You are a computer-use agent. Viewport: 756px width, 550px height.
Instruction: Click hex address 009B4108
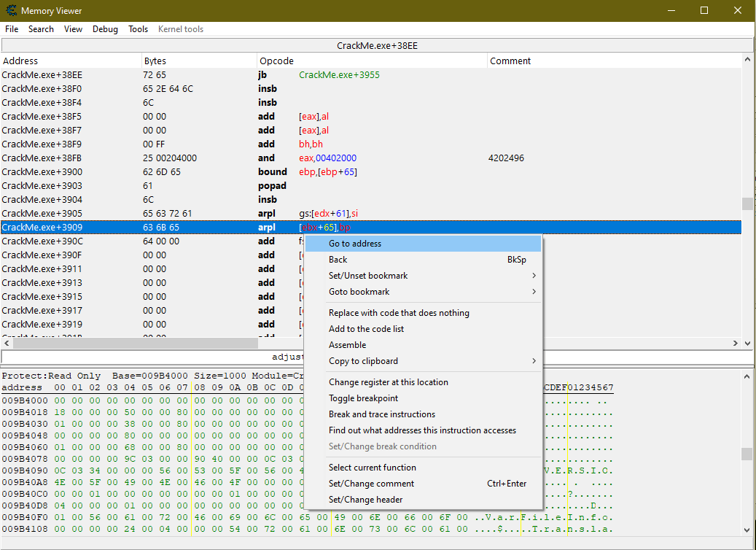pyautogui.click(x=25, y=529)
